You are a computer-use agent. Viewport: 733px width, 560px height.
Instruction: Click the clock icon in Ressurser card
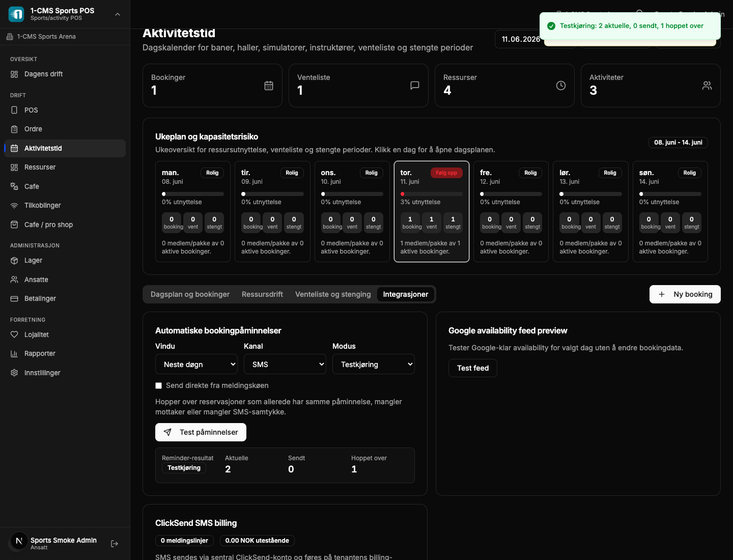(x=561, y=86)
